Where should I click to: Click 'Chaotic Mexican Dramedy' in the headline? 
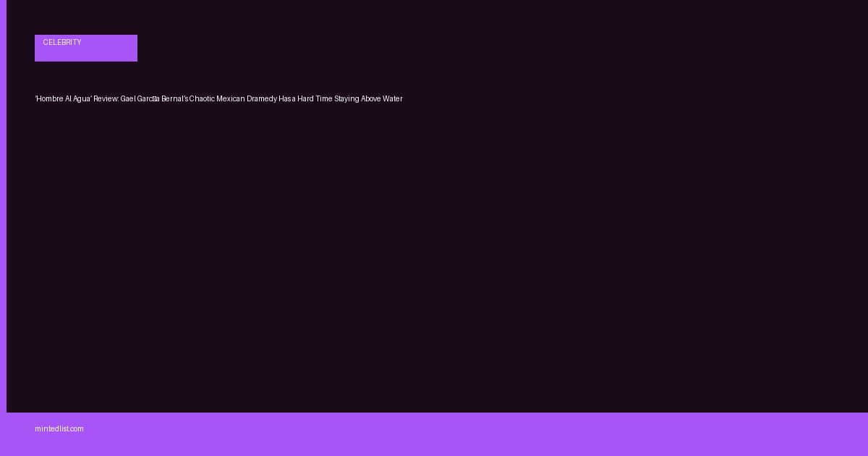click(233, 98)
